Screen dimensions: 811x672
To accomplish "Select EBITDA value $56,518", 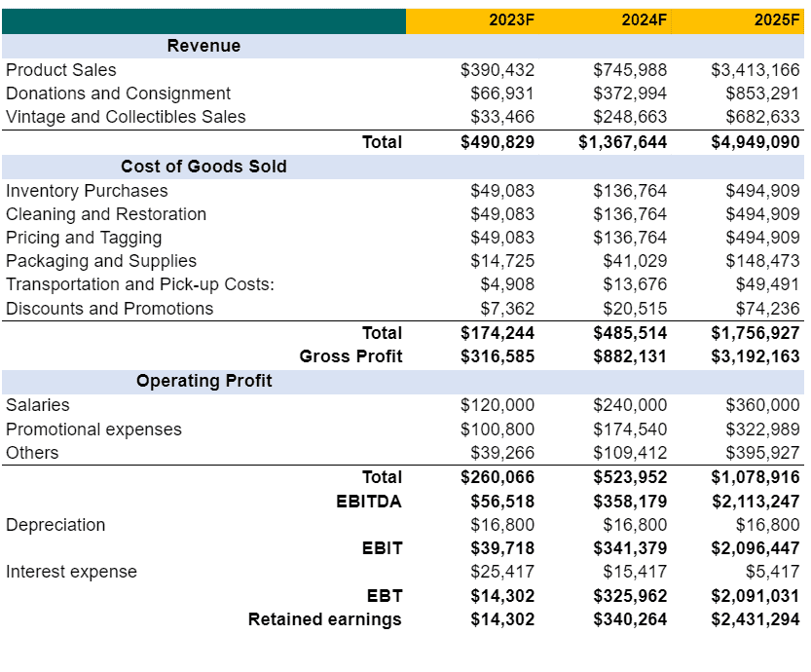I will coord(502,502).
